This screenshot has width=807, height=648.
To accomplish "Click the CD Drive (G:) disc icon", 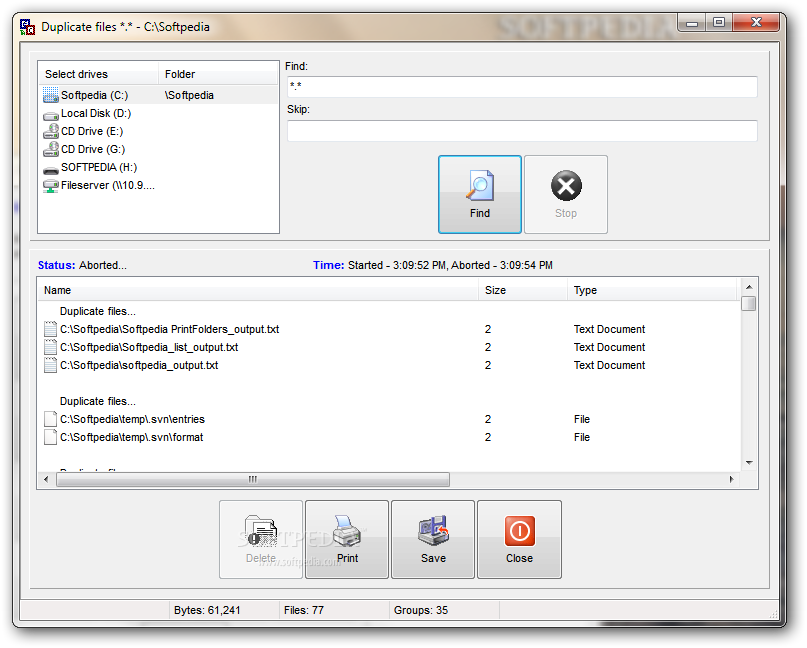I will tap(50, 149).
